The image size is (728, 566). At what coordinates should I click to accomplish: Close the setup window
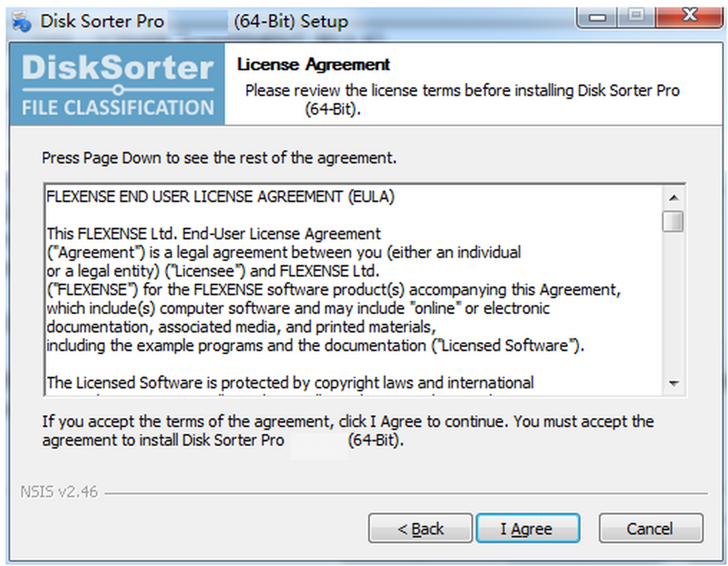689,16
